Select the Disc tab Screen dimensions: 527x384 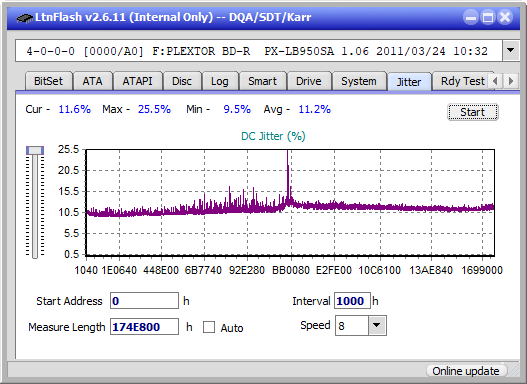[x=182, y=81]
